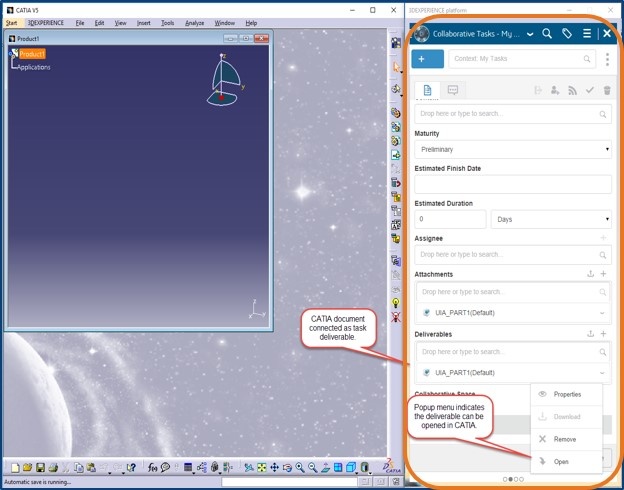Click the plus icon next to Attachments
624x490 pixels.
point(603,274)
